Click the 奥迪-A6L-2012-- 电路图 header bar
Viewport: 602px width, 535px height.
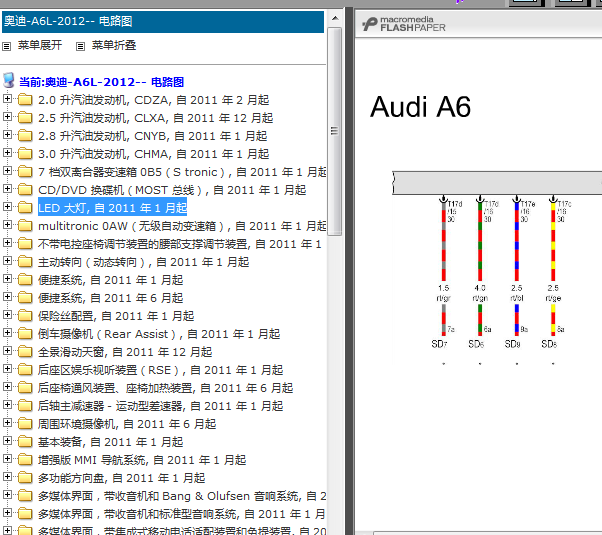click(x=163, y=22)
